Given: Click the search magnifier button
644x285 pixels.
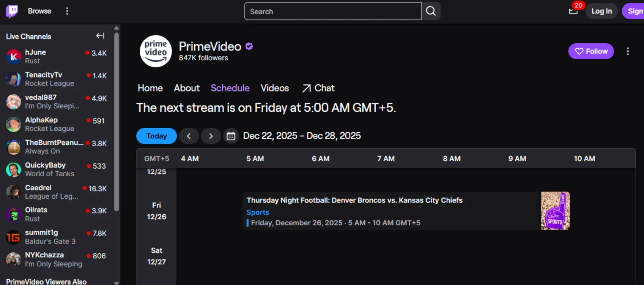Looking at the screenshot, I should point(431,11).
